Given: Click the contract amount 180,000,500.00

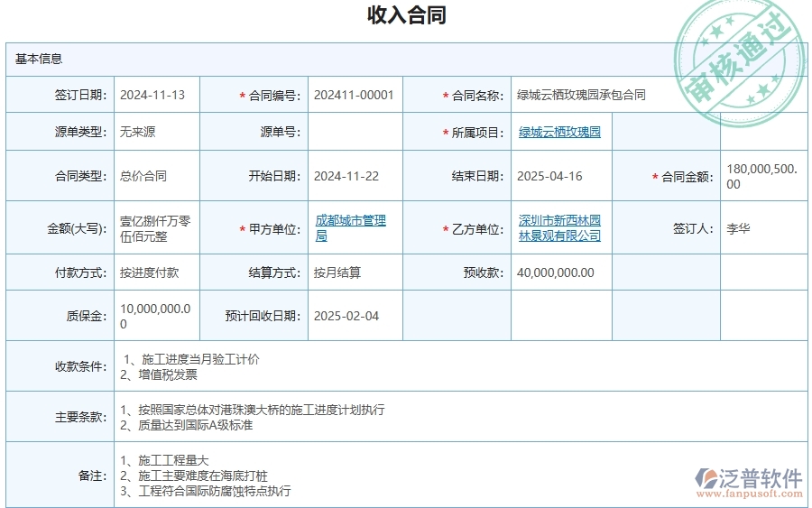Looking at the screenshot, I should [761, 177].
